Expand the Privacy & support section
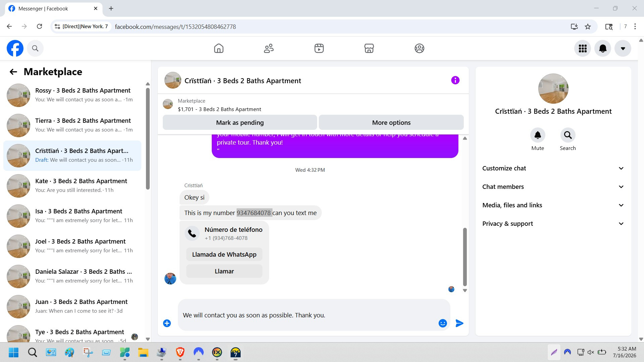Screen dimensions: 644x362 553,224
